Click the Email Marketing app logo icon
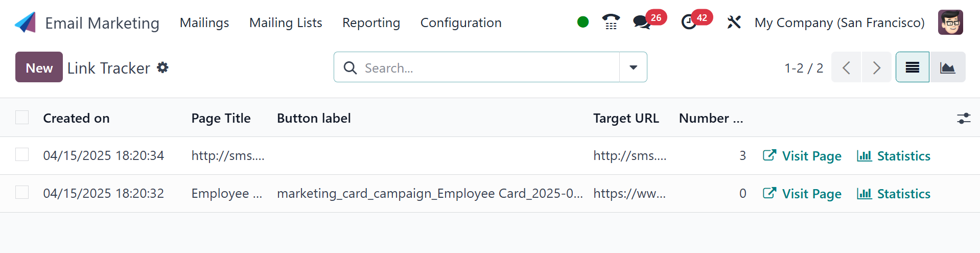Image resolution: width=980 pixels, height=253 pixels. click(x=25, y=22)
